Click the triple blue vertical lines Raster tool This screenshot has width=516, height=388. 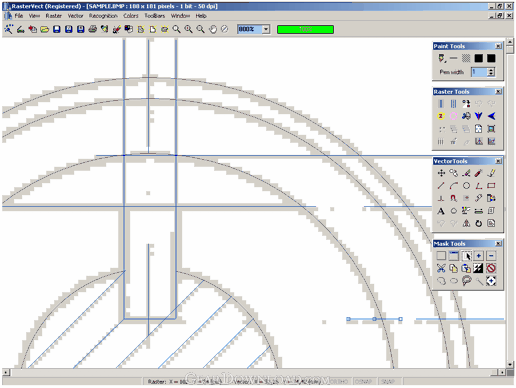[x=453, y=104]
